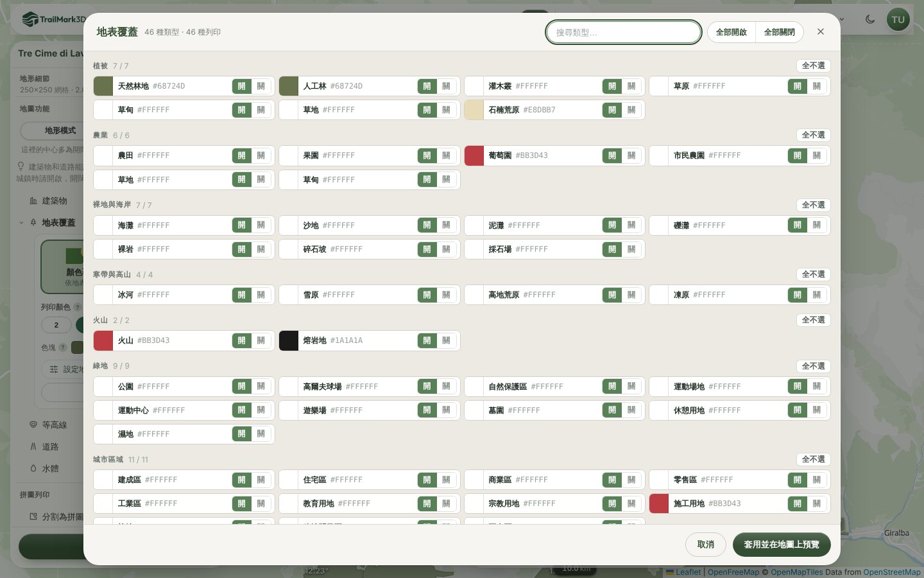Open the OpenStreetMap attribution link
The image size is (924, 578).
(892, 572)
